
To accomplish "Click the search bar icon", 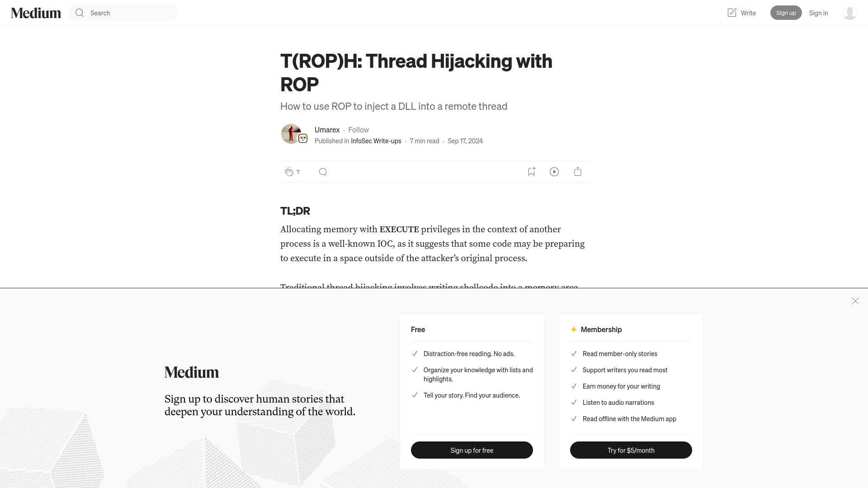I will pyautogui.click(x=79, y=13).
